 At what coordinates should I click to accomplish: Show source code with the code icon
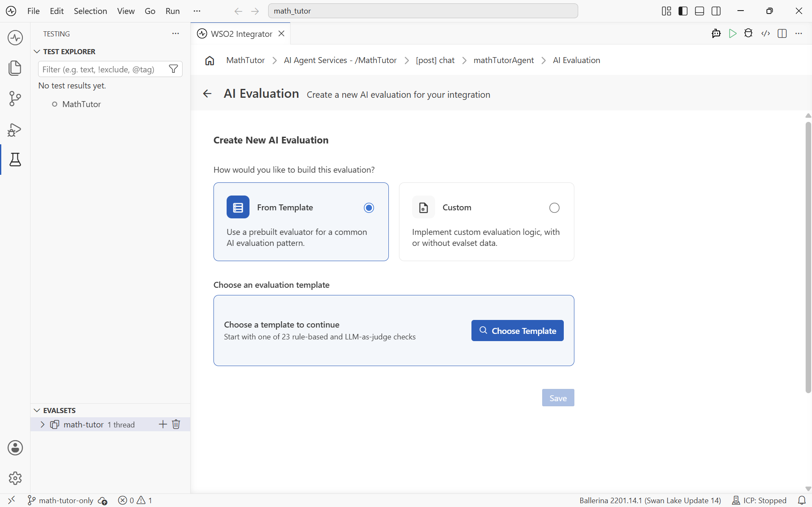click(765, 33)
